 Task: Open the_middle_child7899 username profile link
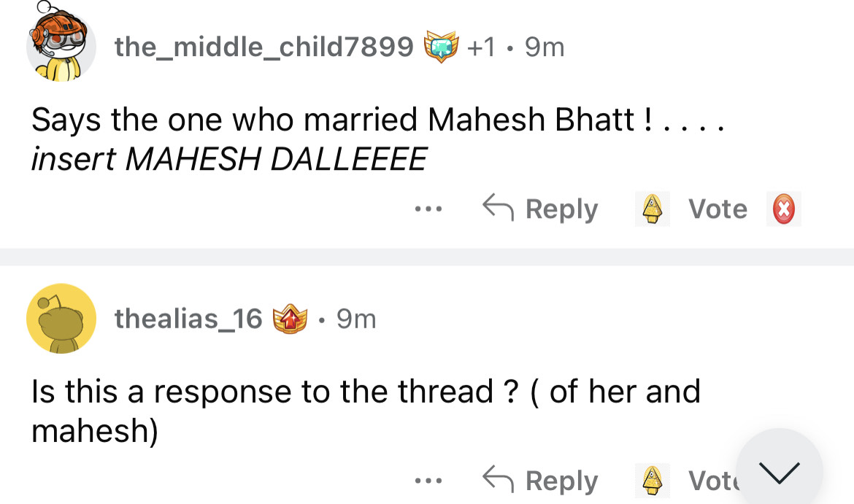point(263,47)
